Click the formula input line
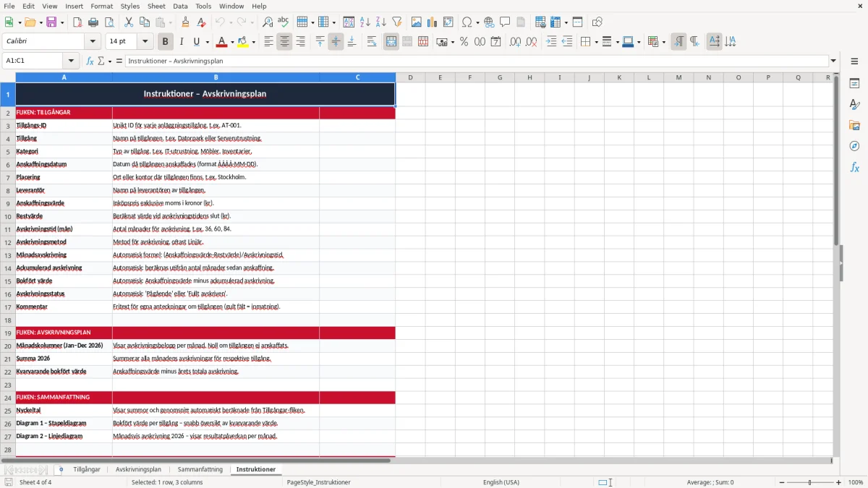The height and width of the screenshot is (488, 868). [x=477, y=61]
